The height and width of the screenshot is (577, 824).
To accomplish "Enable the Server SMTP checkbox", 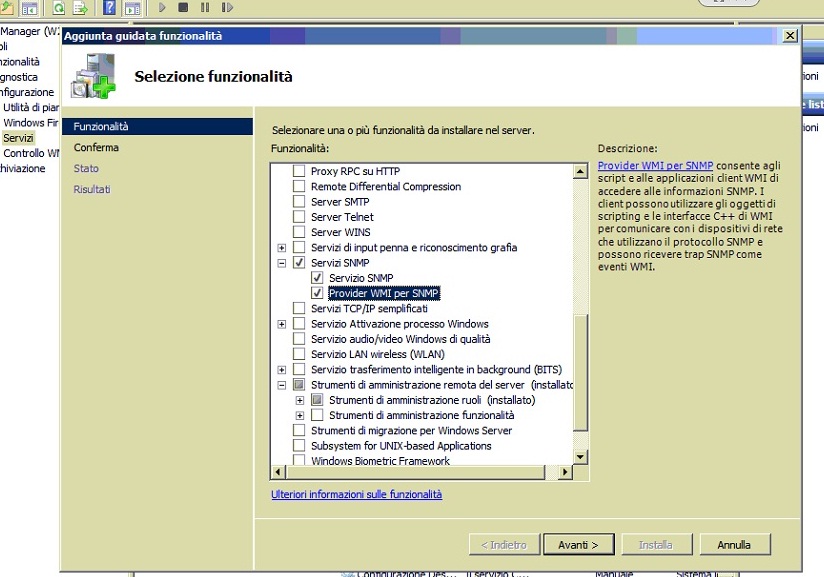I will (x=299, y=202).
